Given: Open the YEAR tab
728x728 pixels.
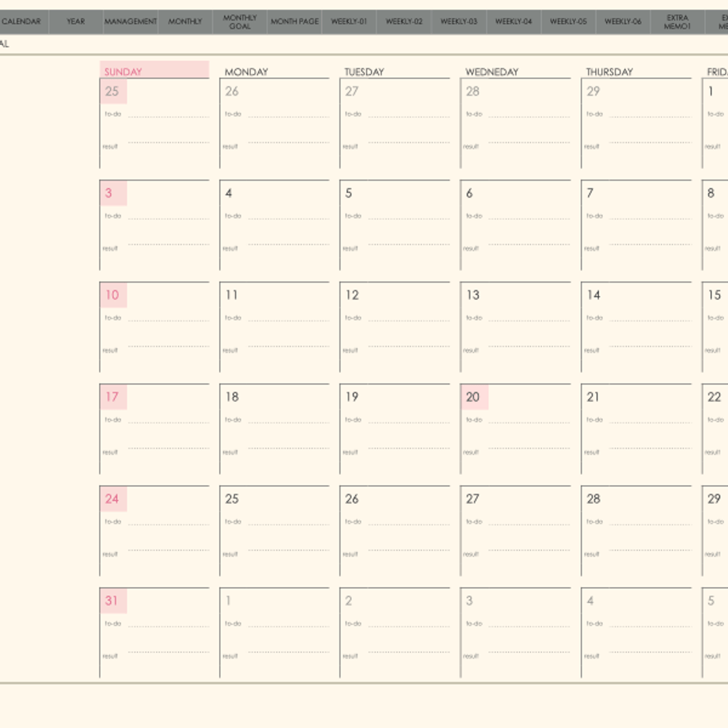Looking at the screenshot, I should (x=76, y=21).
